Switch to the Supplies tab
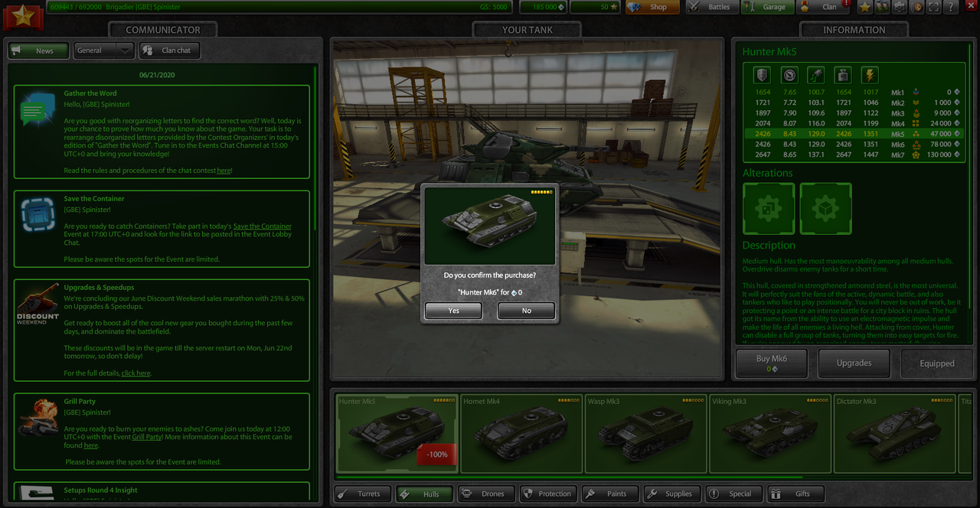 (x=672, y=493)
